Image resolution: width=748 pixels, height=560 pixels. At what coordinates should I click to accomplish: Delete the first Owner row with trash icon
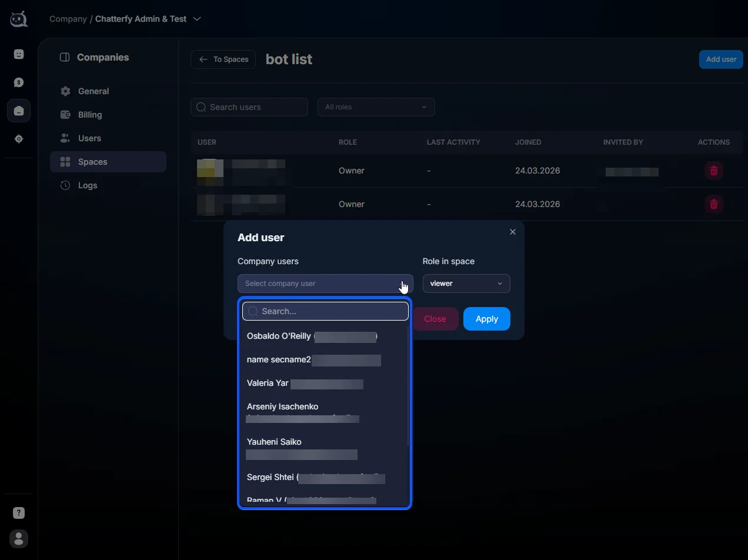[x=714, y=171]
